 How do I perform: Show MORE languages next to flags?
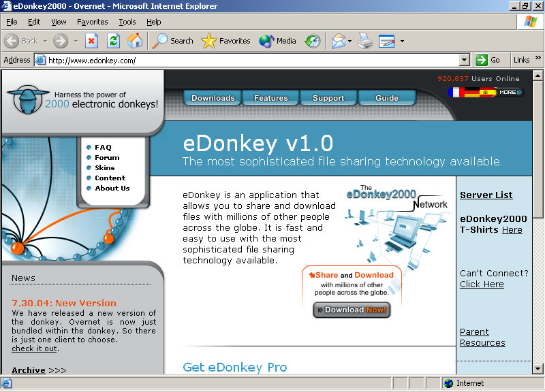[x=510, y=93]
